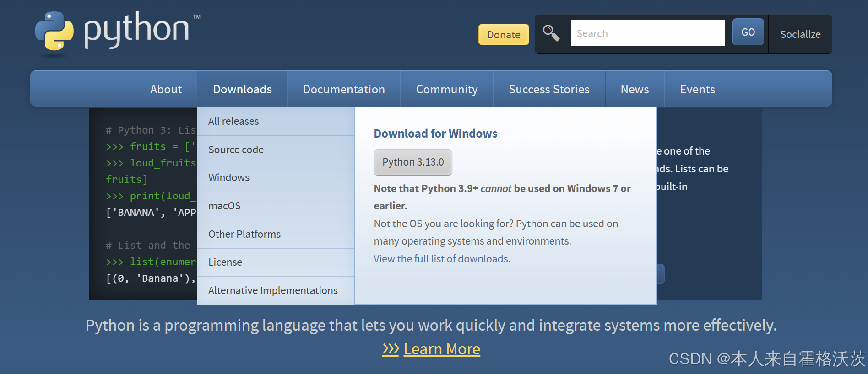Image resolution: width=868 pixels, height=374 pixels.
Task: Choose Windows from Downloads menu
Action: 276,177
